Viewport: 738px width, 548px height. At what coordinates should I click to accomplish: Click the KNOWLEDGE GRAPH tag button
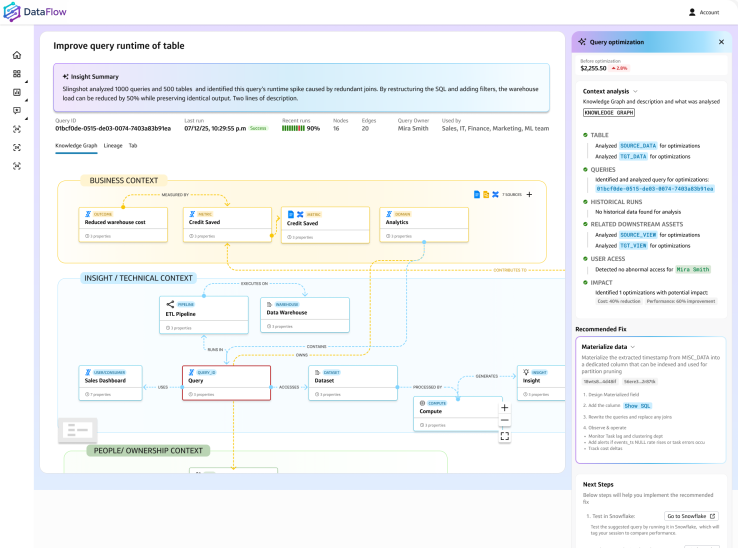pos(609,113)
